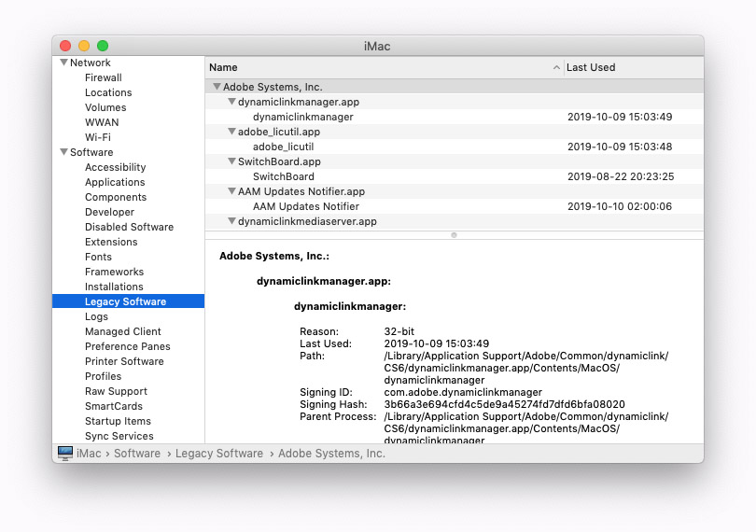Collapse dynamiclinkmediaserver.app disclosure triangle

click(231, 221)
